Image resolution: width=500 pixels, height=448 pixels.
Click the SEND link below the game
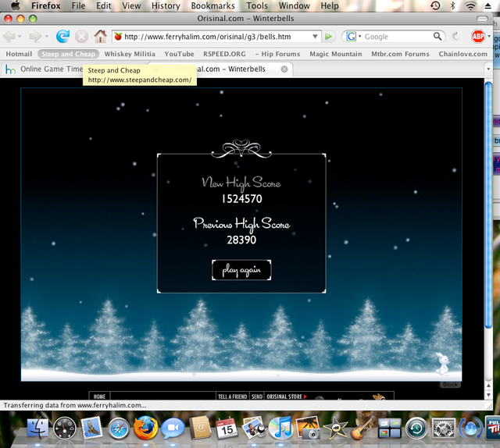click(x=257, y=396)
